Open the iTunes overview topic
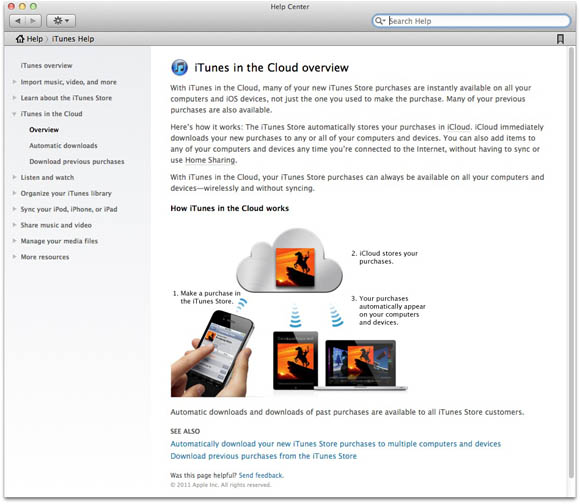Viewport: 580px width, 504px height. click(46, 65)
